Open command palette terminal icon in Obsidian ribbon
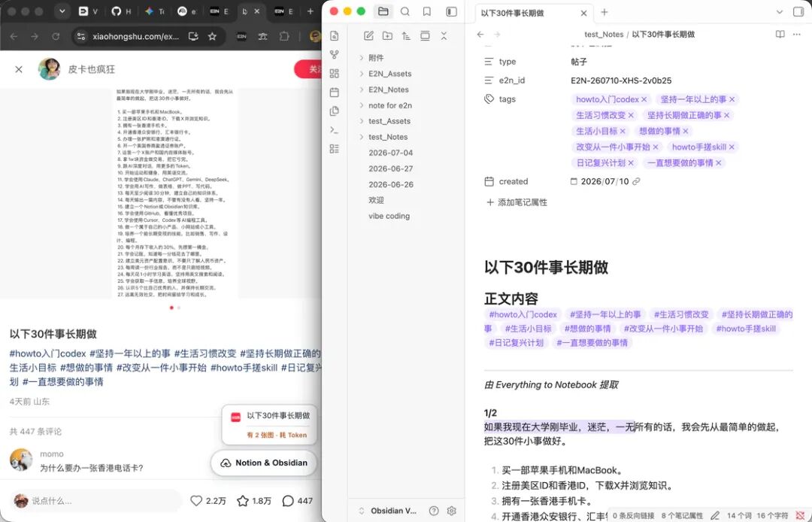 (x=335, y=130)
